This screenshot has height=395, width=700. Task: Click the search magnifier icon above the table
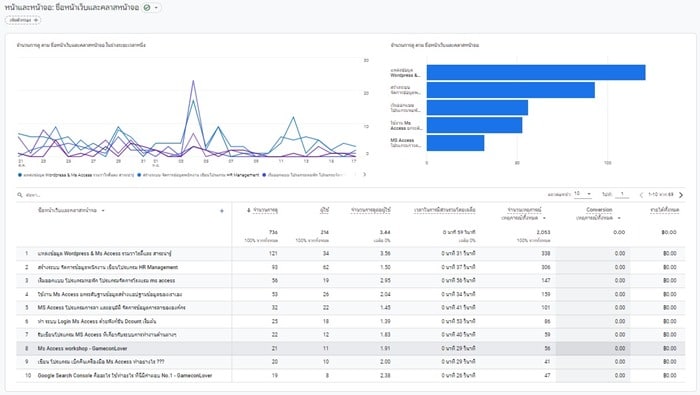coord(20,195)
